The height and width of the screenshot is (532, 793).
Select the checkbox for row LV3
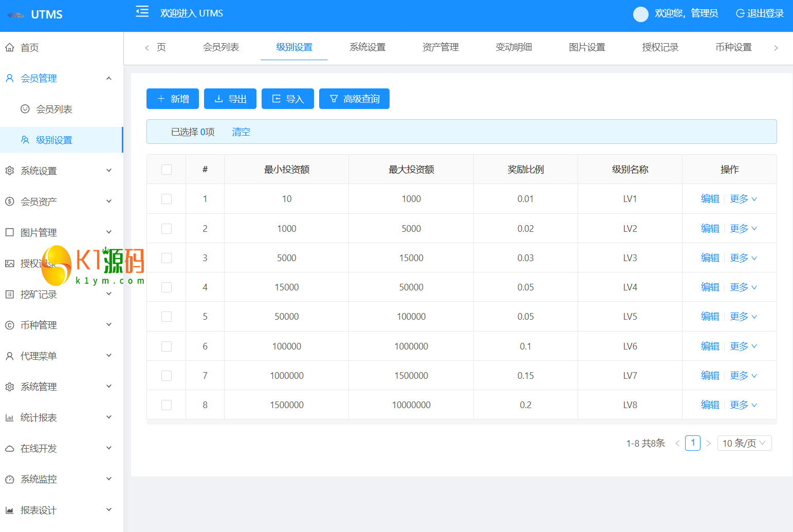(167, 258)
